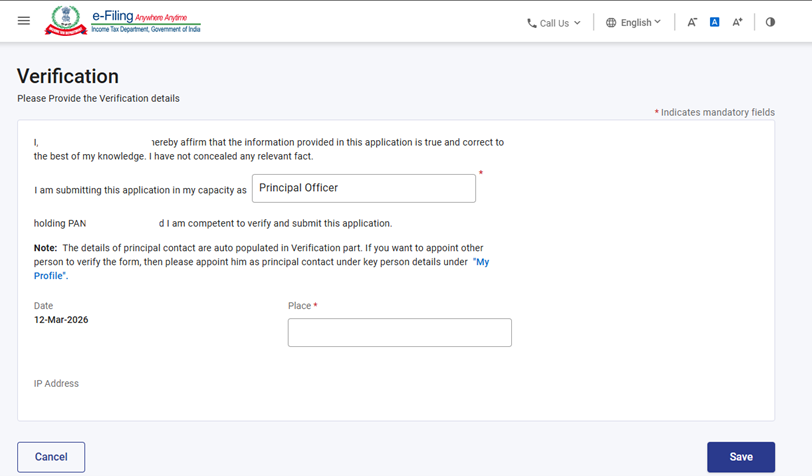
Task: Decrease font size with A- icon
Action: [692, 22]
